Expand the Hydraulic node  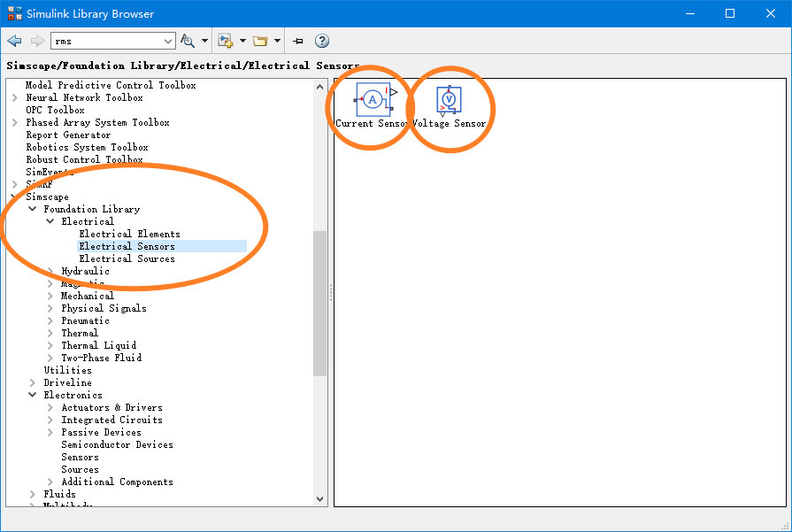click(50, 271)
